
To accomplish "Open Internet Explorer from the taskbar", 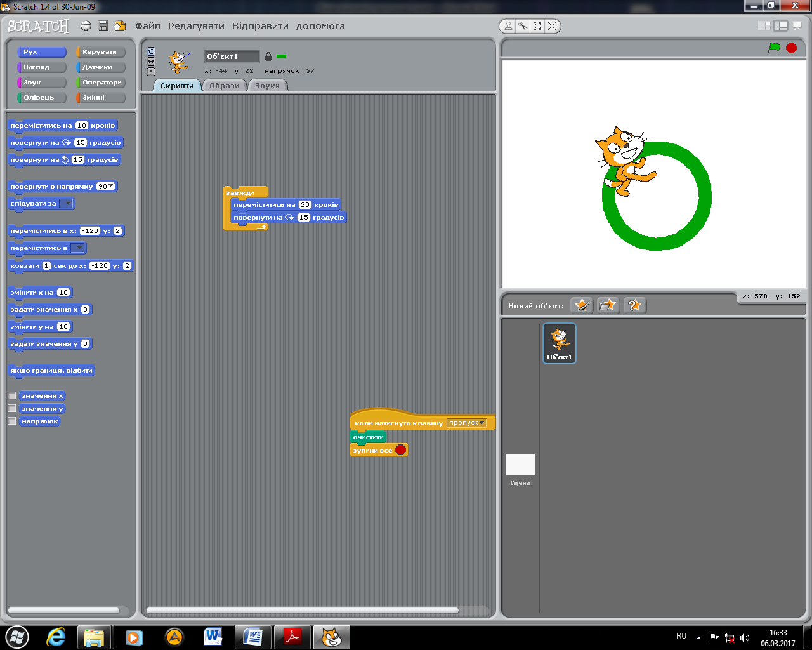I will point(56,637).
